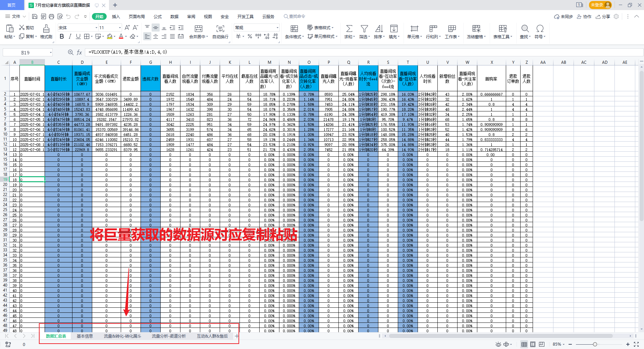Click the Merge and Center (合并居中) icon
The image size is (644, 349).
coord(198,29)
